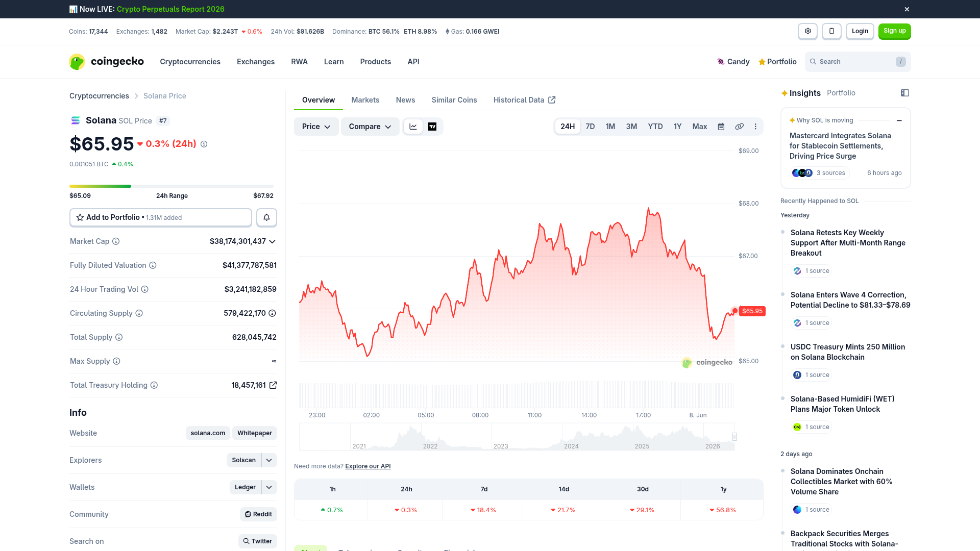Click the Login button
Image resolution: width=980 pixels, height=551 pixels.
(860, 31)
